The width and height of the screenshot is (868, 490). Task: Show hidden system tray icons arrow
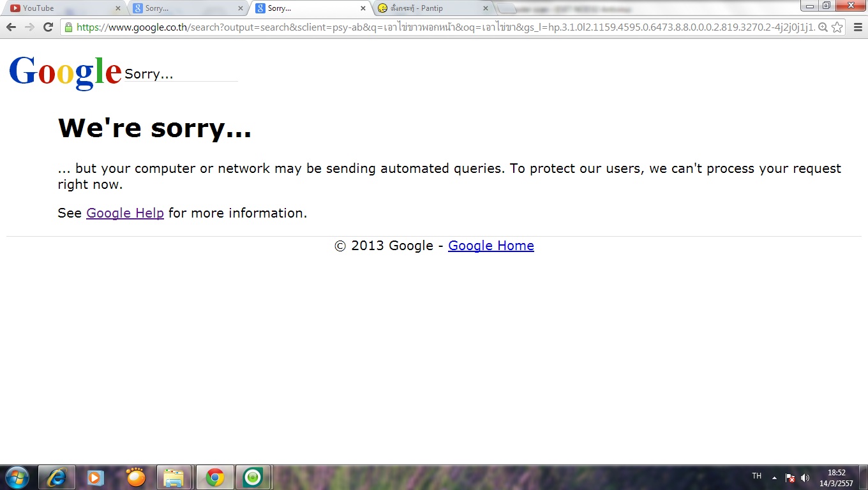[x=774, y=477]
